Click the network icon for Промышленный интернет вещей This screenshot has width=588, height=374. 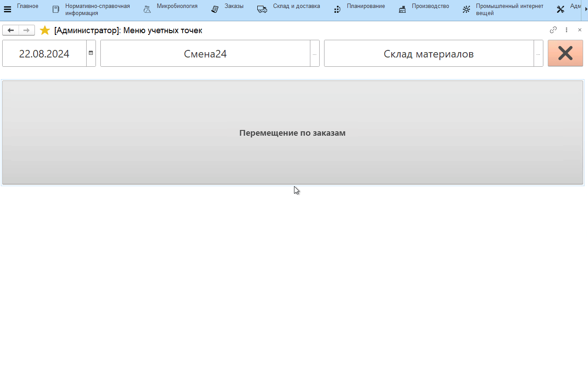(x=466, y=9)
